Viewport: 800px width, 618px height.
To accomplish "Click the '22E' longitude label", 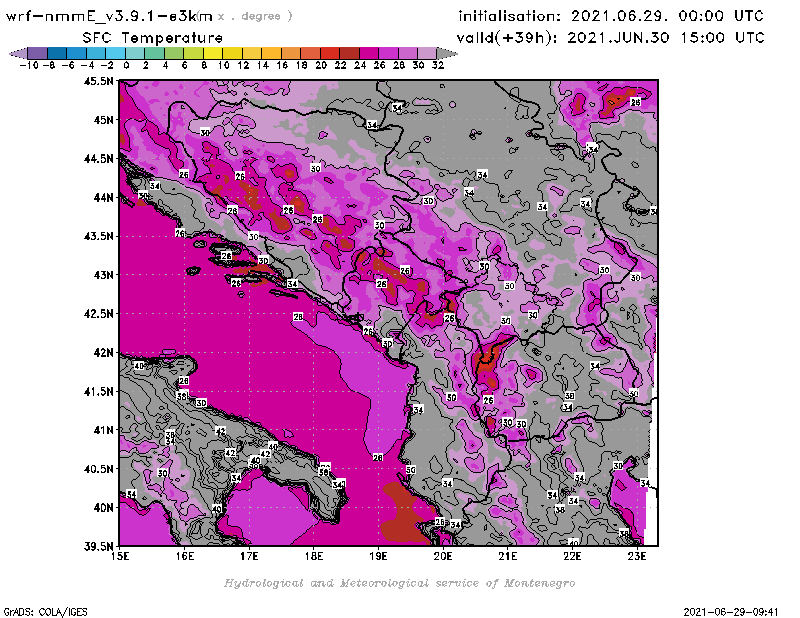I will [572, 556].
